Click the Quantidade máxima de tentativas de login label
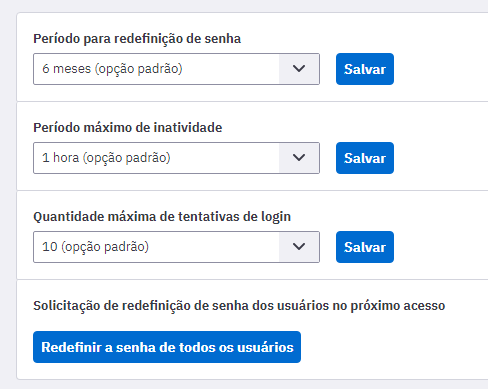Viewport: 488px width, 389px height. click(x=162, y=217)
